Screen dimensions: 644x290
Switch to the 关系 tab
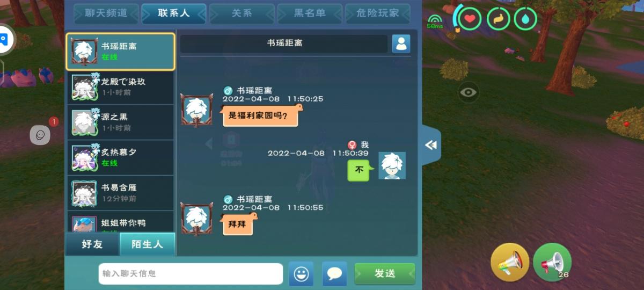point(241,13)
